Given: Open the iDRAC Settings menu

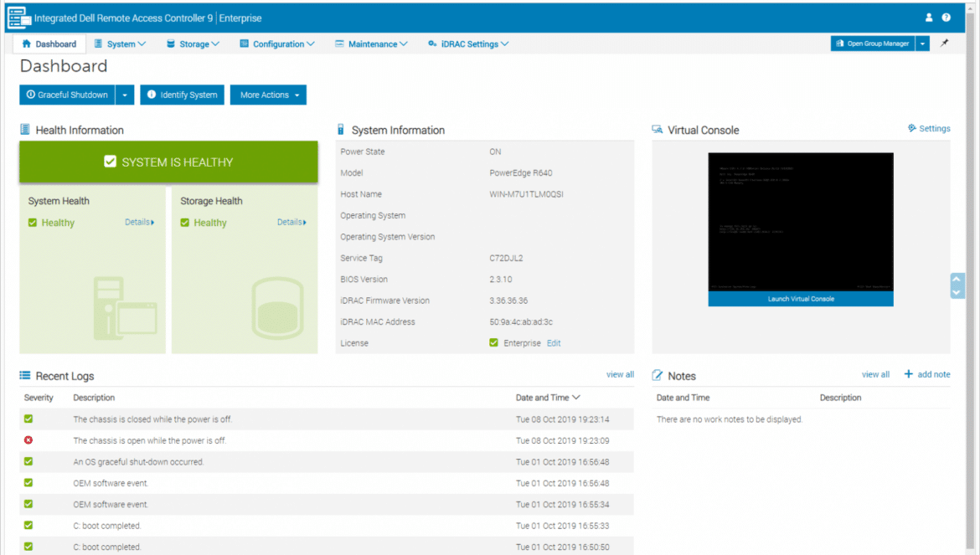Looking at the screenshot, I should pos(468,44).
